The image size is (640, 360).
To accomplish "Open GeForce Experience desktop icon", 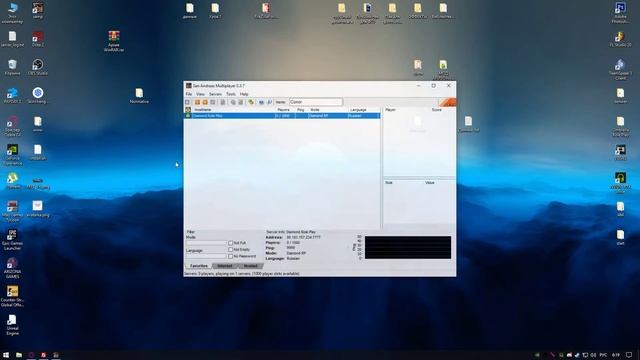I will coord(12,154).
